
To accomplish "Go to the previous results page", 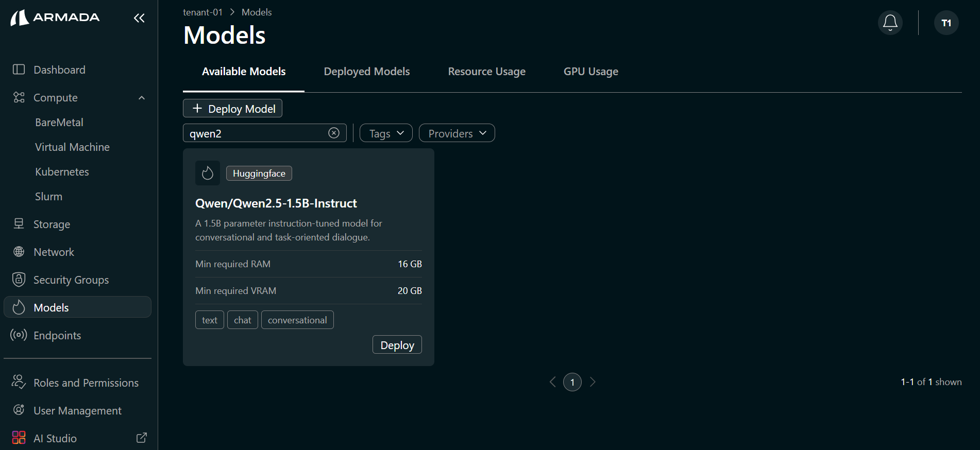I will click(553, 382).
